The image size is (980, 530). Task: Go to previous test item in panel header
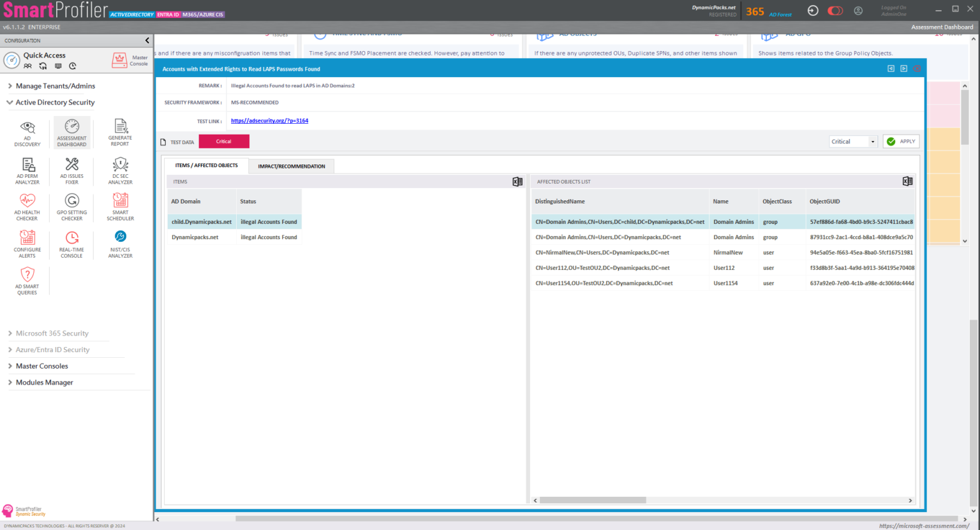click(891, 68)
